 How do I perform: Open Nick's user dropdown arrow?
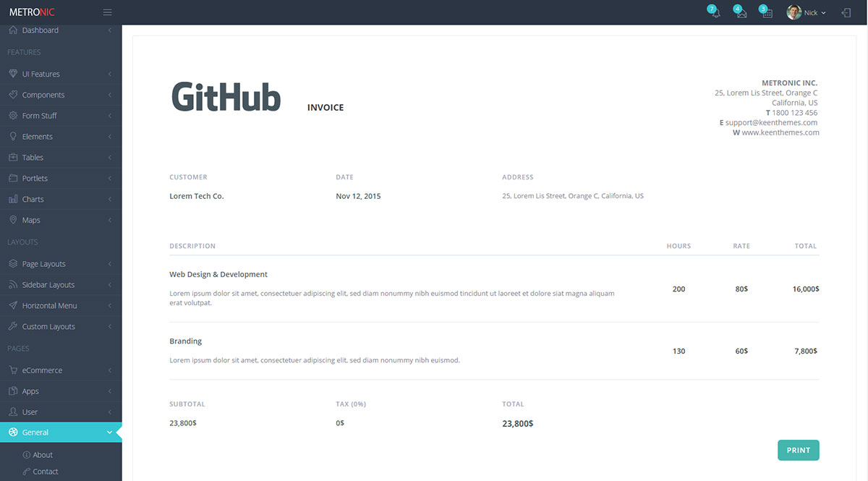point(824,13)
